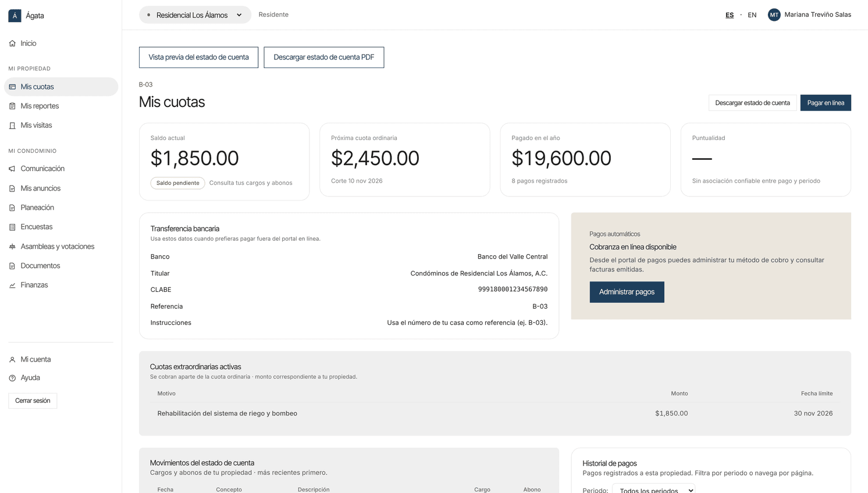The height and width of the screenshot is (493, 868).
Task: Open Mis reportes section
Action: click(x=61, y=106)
